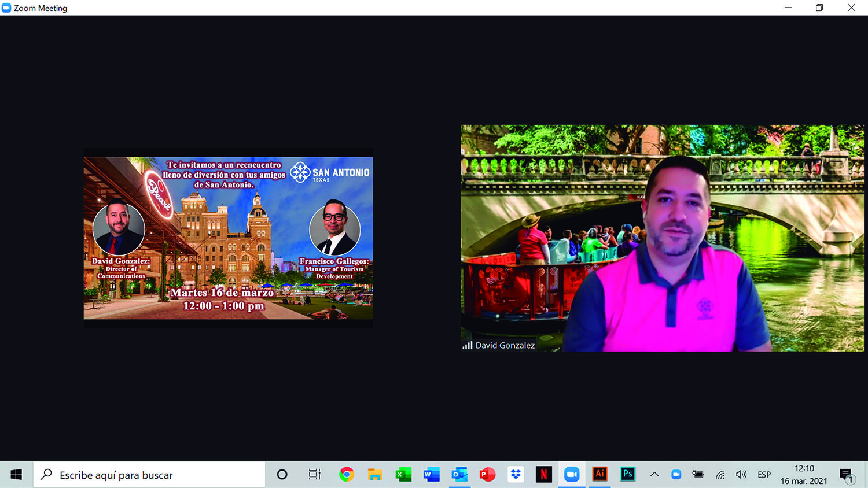Open Cortana circle icon in taskbar
Screen dimensions: 868x488
[282, 475]
